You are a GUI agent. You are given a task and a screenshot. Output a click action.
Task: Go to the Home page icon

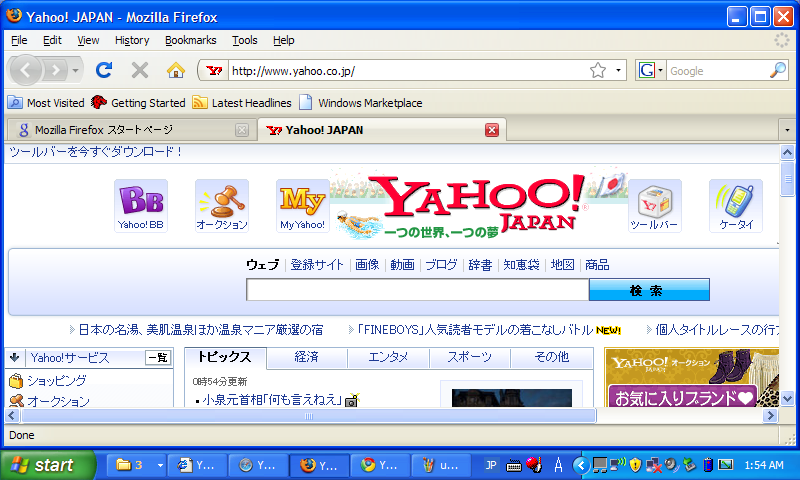176,70
